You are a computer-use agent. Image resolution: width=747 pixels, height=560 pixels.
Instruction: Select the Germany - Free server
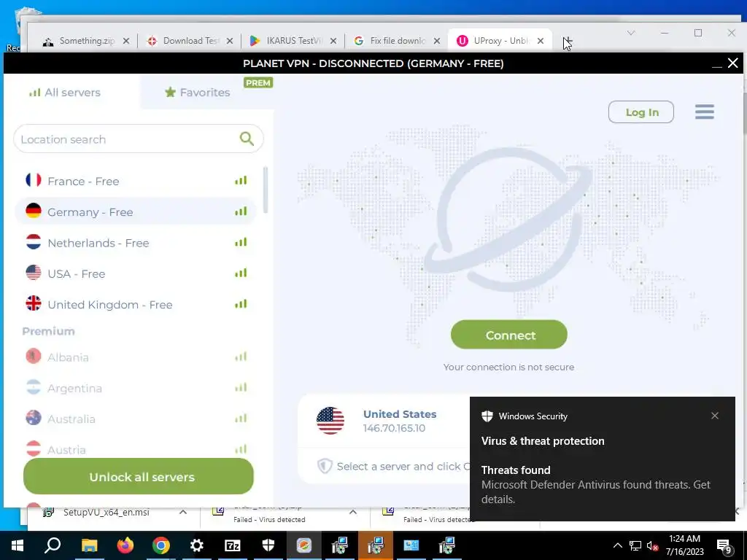[x=136, y=211]
